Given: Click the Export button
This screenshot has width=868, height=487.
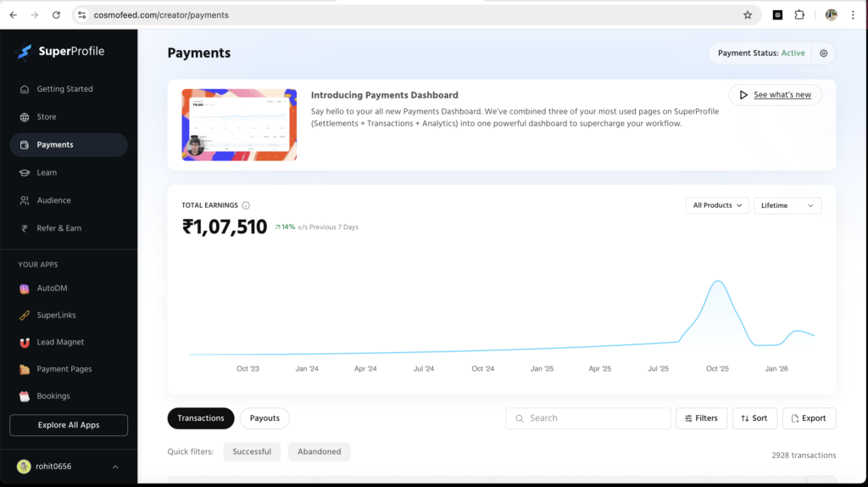Looking at the screenshot, I should click(809, 418).
